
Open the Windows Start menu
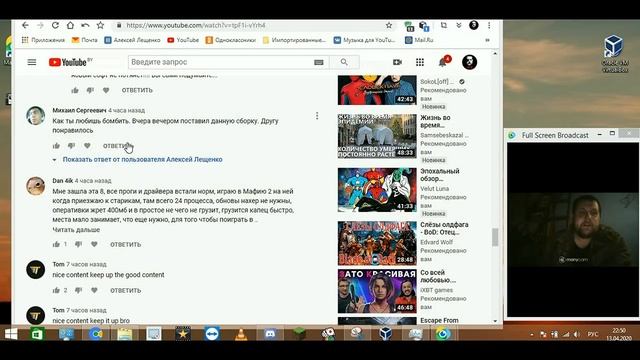click(x=11, y=334)
